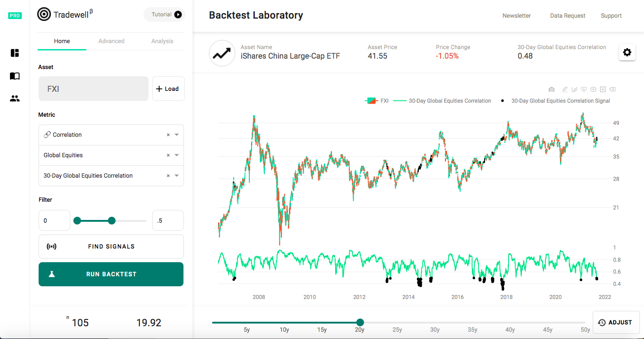Open the dashboard panel in the left sidebar

tap(15, 53)
